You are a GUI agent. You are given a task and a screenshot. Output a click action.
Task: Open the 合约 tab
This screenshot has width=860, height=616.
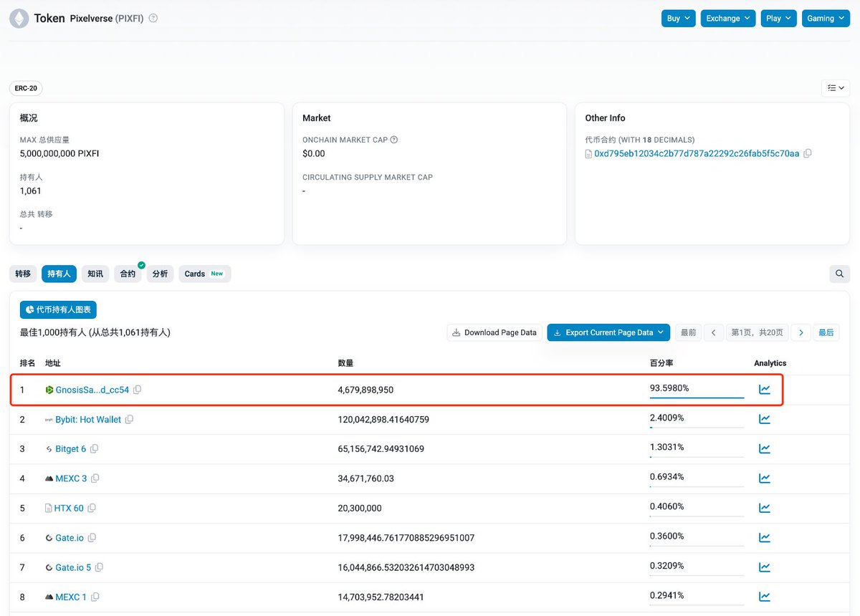tap(128, 274)
